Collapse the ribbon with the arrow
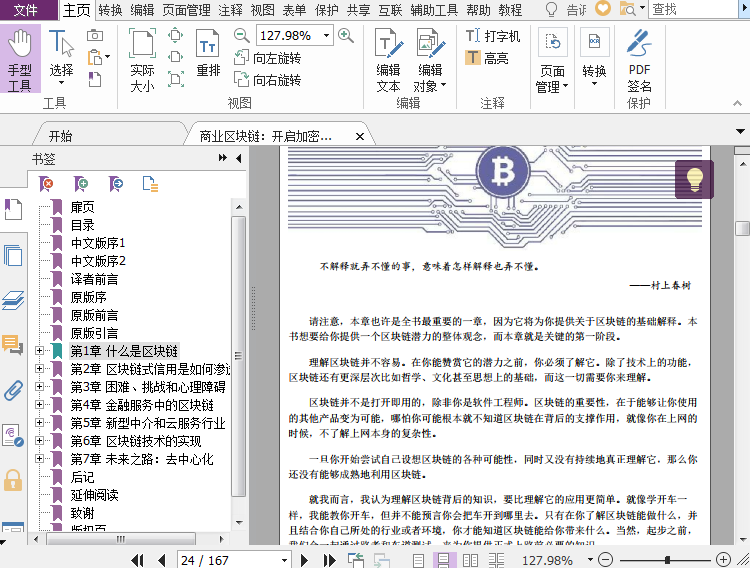Screen dimensions: 750x568 click(x=737, y=103)
